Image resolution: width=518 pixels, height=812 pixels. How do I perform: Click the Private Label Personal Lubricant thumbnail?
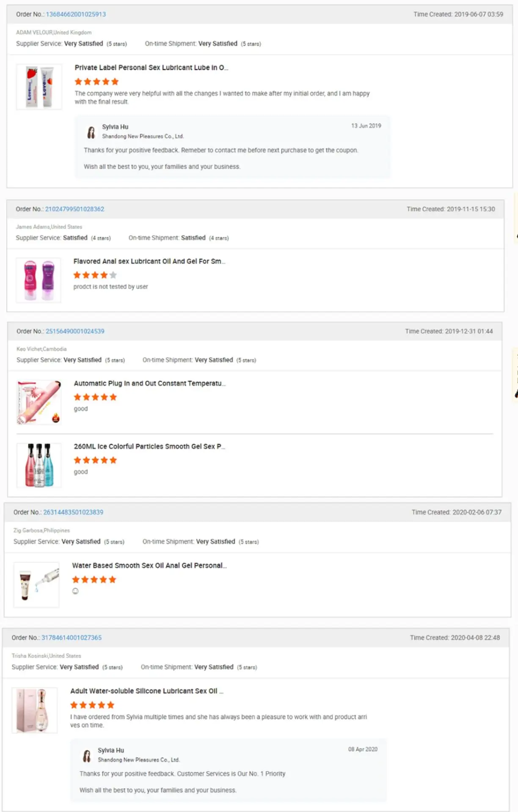click(39, 87)
